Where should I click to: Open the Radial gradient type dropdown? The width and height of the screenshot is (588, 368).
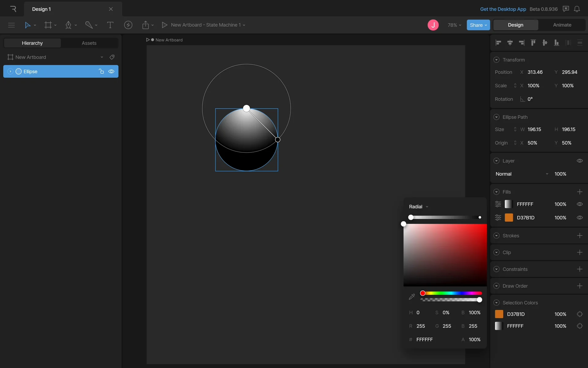point(418,207)
